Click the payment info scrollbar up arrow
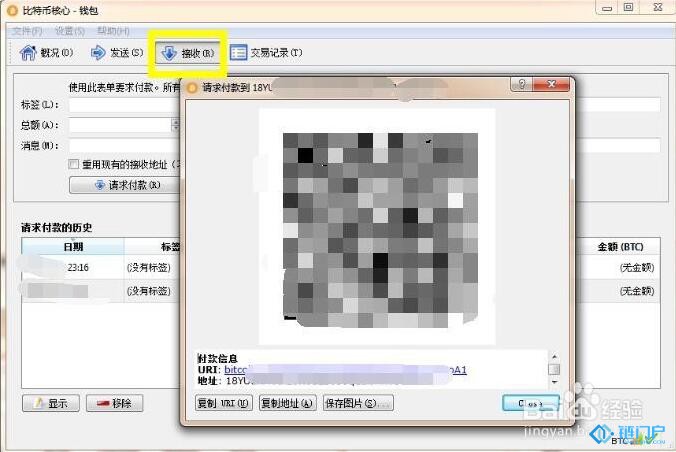 tap(554, 356)
